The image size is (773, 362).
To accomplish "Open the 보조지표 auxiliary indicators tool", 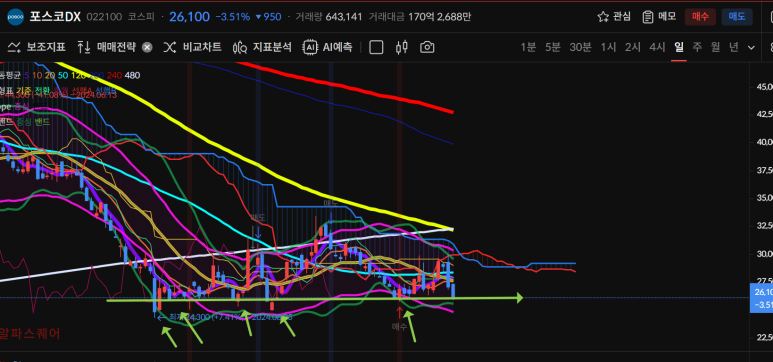I will [36, 47].
